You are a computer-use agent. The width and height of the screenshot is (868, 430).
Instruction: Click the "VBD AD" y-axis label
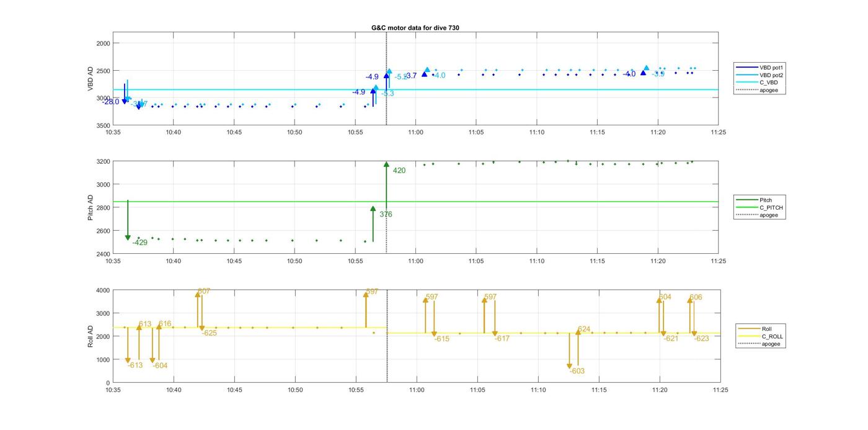(91, 79)
